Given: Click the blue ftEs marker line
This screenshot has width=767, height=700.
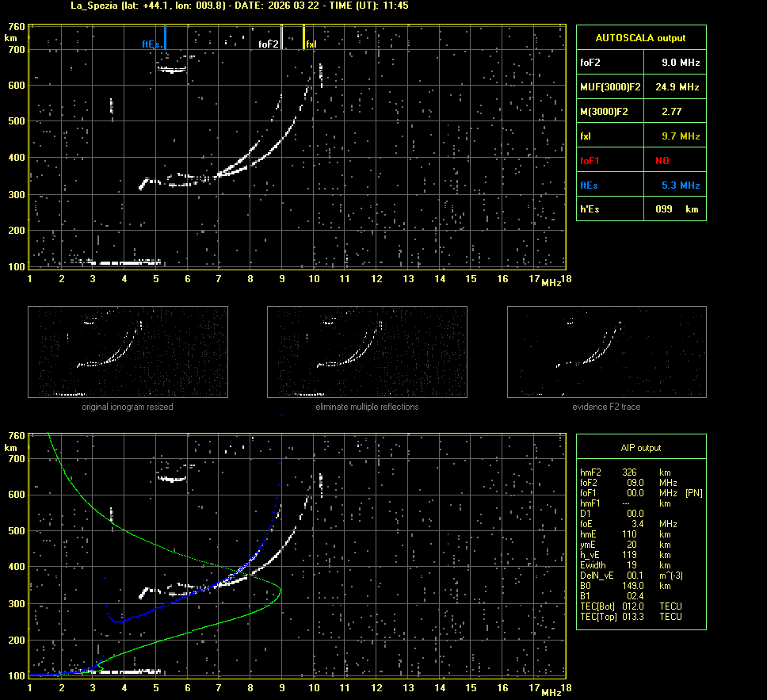Looking at the screenshot, I should [x=165, y=36].
